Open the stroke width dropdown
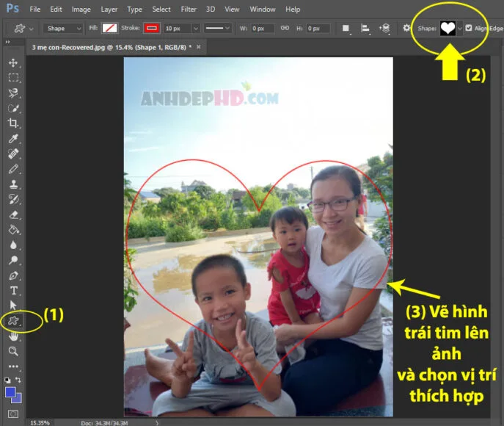 point(195,29)
